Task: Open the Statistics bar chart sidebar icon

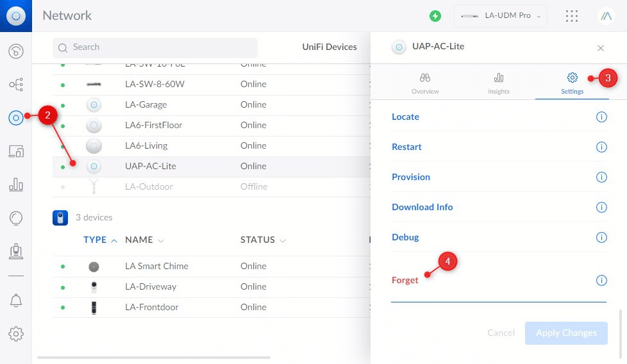Action: point(16,184)
